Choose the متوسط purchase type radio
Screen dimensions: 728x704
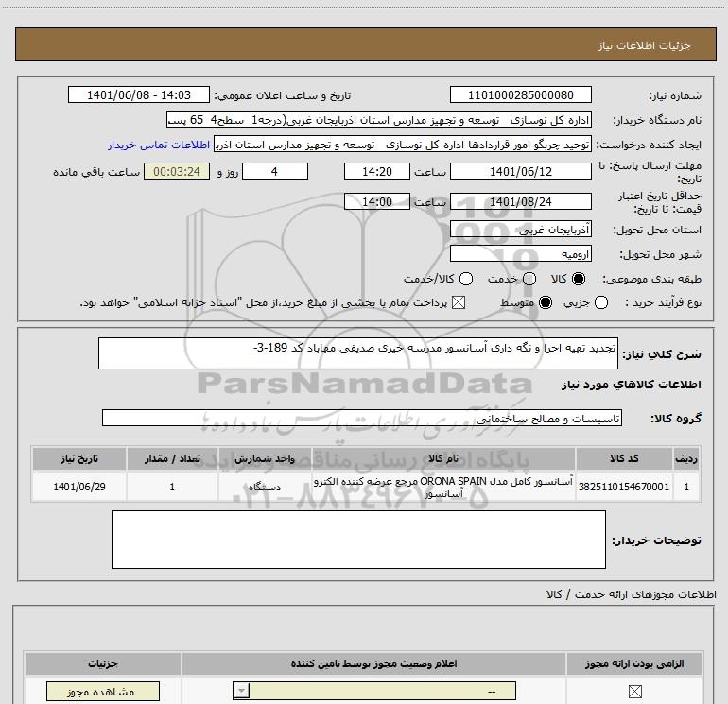(546, 302)
